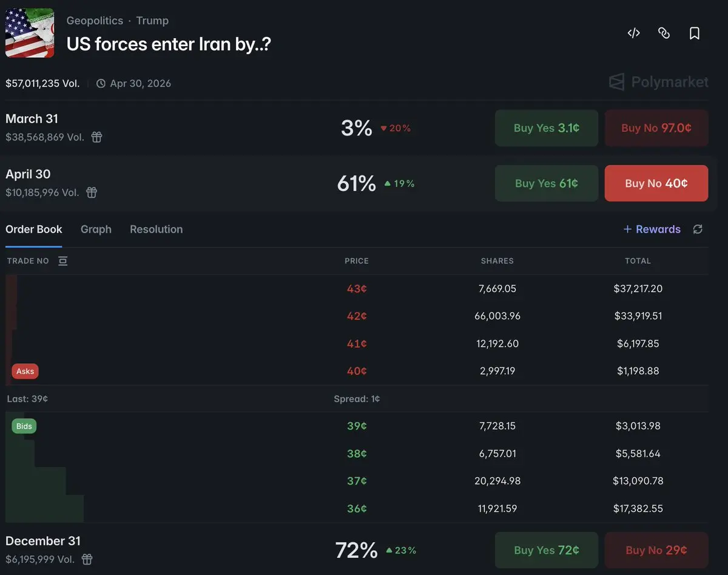The width and height of the screenshot is (728, 575).
Task: Open the market event thumbnail image
Action: 30,33
